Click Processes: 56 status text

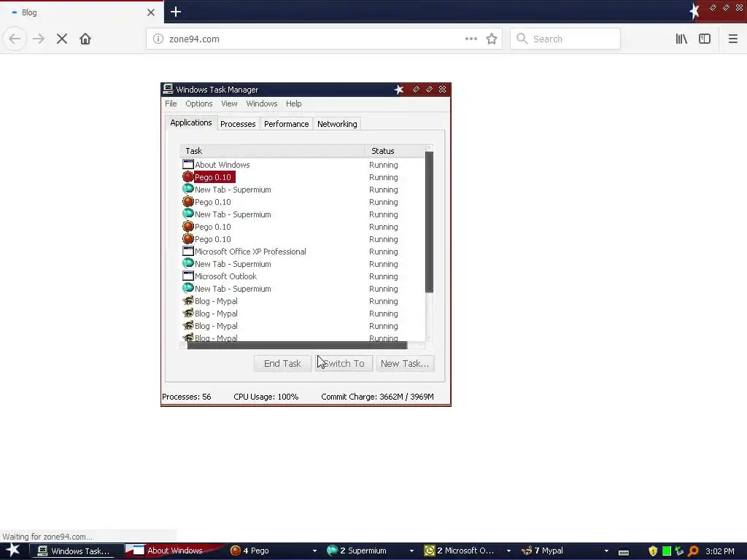pos(186,397)
